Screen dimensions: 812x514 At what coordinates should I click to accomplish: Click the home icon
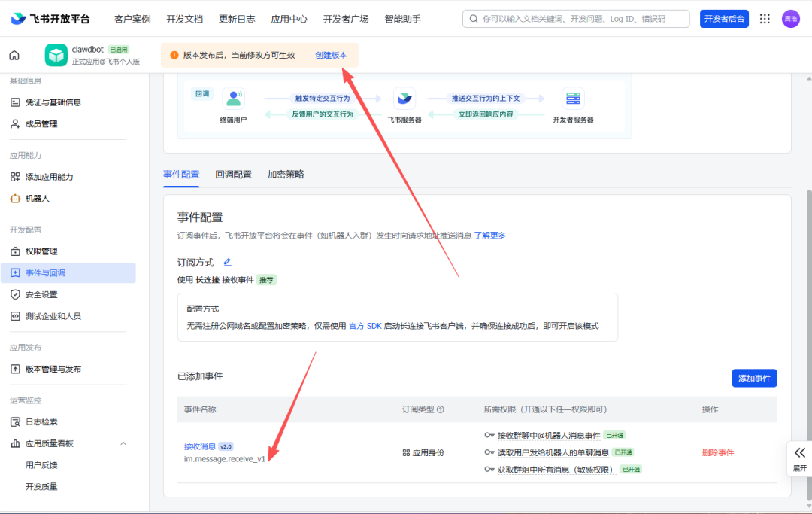pyautogui.click(x=14, y=55)
